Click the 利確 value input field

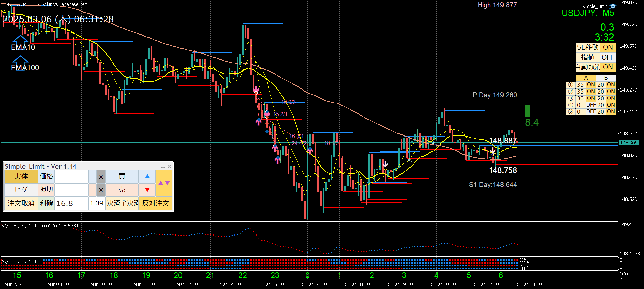(71, 203)
